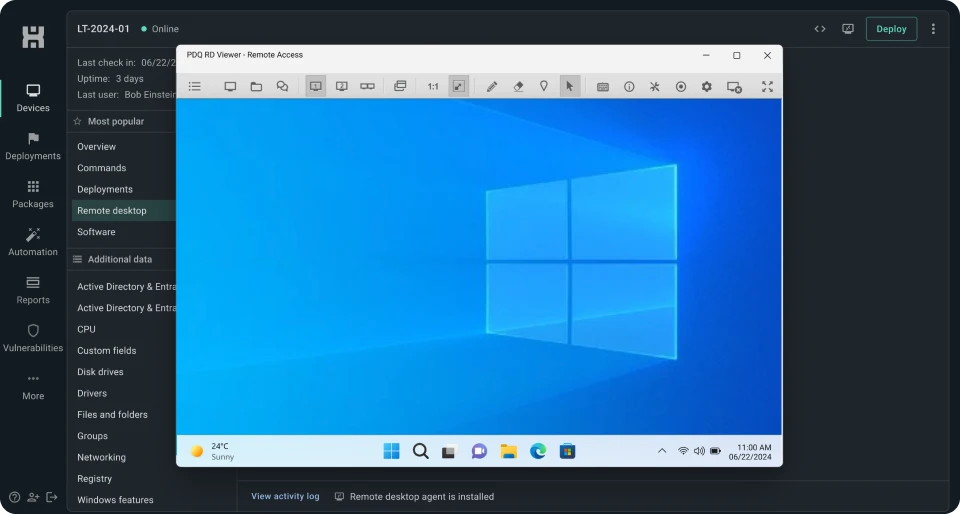This screenshot has height=514, width=960.
Task: Go to Devices in the left sidebar
Action: 33,99
